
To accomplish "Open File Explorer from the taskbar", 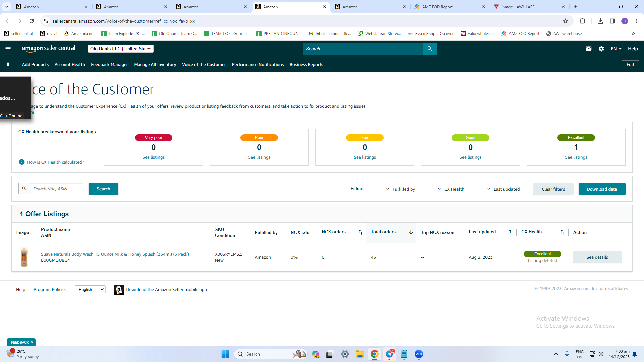I will coord(360,354).
